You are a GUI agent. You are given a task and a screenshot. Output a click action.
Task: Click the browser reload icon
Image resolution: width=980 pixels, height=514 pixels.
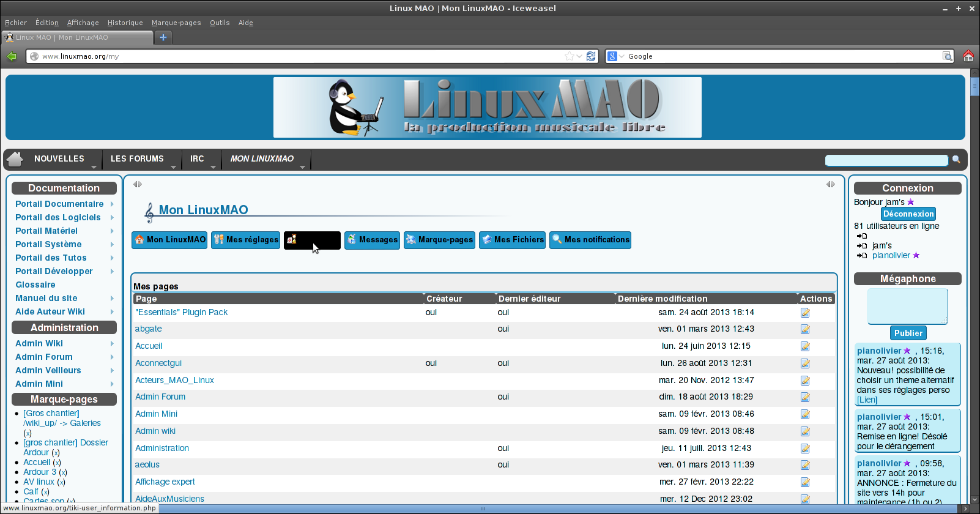tap(591, 56)
